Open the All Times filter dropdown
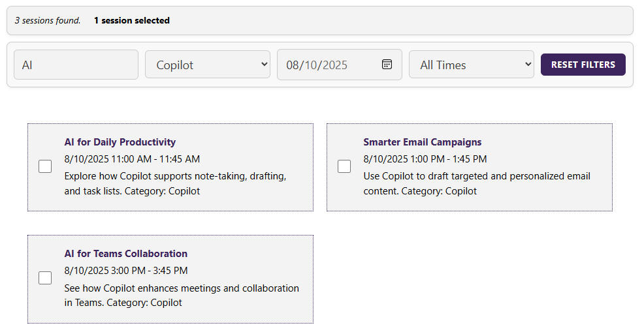This screenshot has width=644, height=334. (471, 65)
